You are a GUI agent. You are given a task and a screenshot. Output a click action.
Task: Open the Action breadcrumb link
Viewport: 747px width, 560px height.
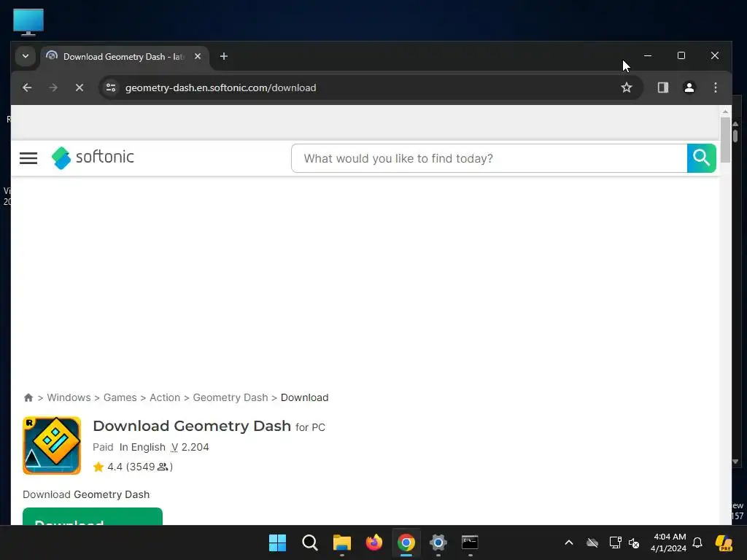[x=165, y=397]
